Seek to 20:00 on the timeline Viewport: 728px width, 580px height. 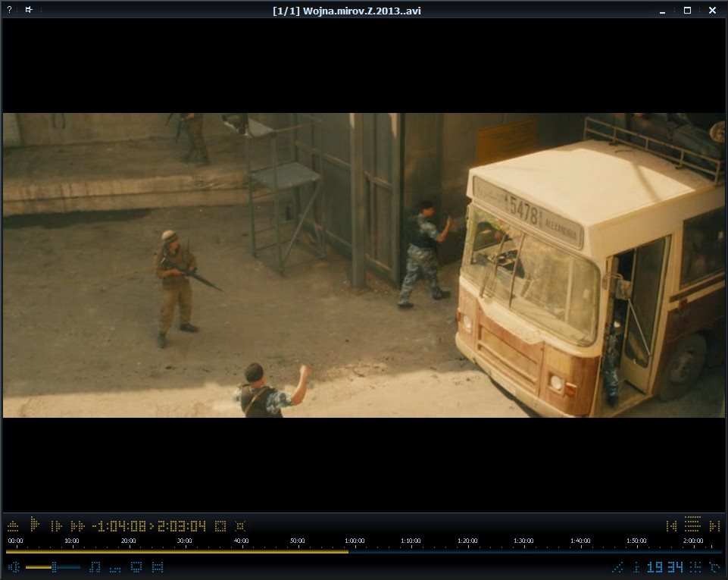129,541
